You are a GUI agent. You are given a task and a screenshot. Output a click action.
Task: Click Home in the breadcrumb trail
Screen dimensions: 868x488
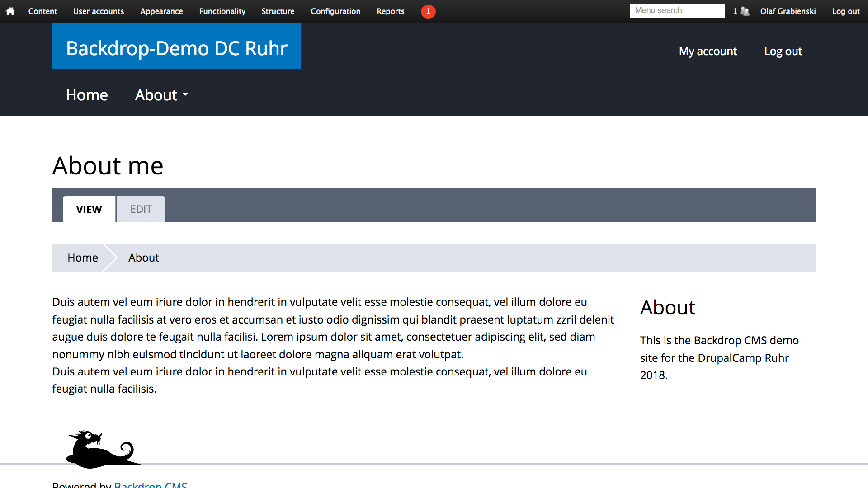[x=83, y=258]
